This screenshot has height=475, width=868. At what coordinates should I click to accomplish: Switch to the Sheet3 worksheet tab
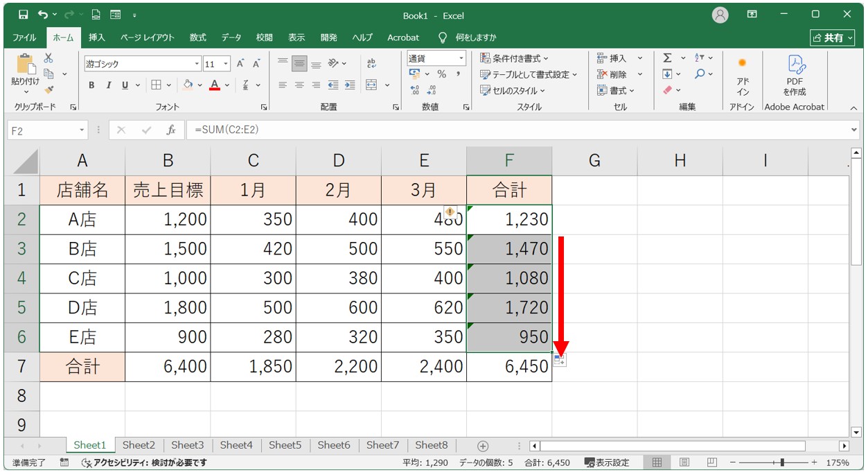click(188, 445)
